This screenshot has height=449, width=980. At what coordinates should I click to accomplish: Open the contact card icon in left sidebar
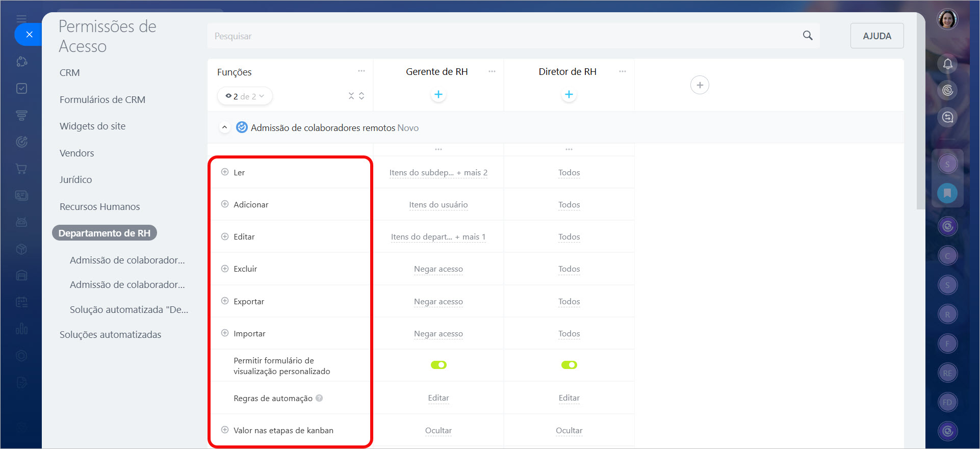[21, 195]
